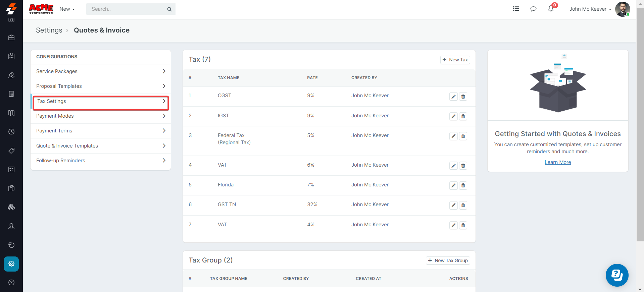Click the New Tax Group button
The height and width of the screenshot is (292, 644).
[x=448, y=260]
